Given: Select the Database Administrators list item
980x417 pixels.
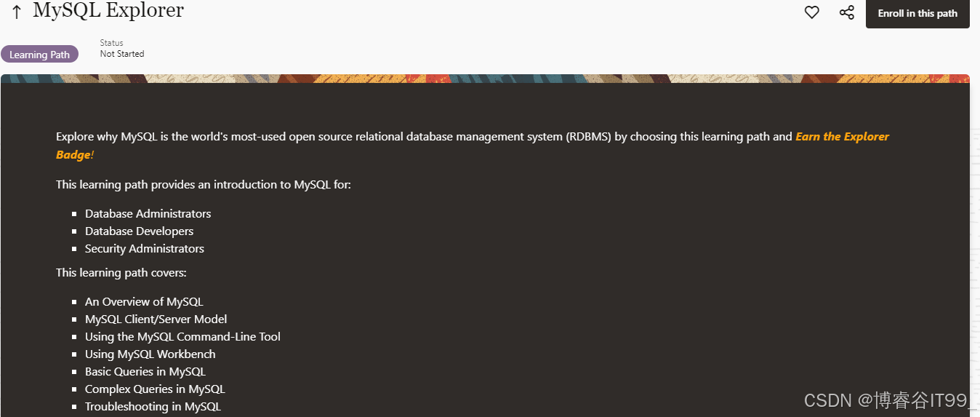Looking at the screenshot, I should coord(148,214).
